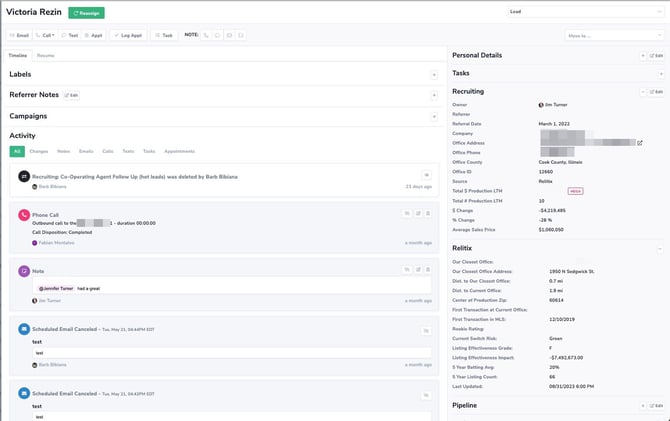
Task: Expand the Labels section
Action: (x=433, y=75)
